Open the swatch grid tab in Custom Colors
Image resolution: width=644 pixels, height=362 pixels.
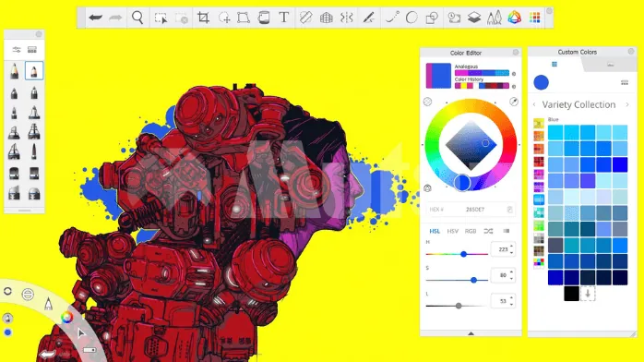click(x=555, y=64)
